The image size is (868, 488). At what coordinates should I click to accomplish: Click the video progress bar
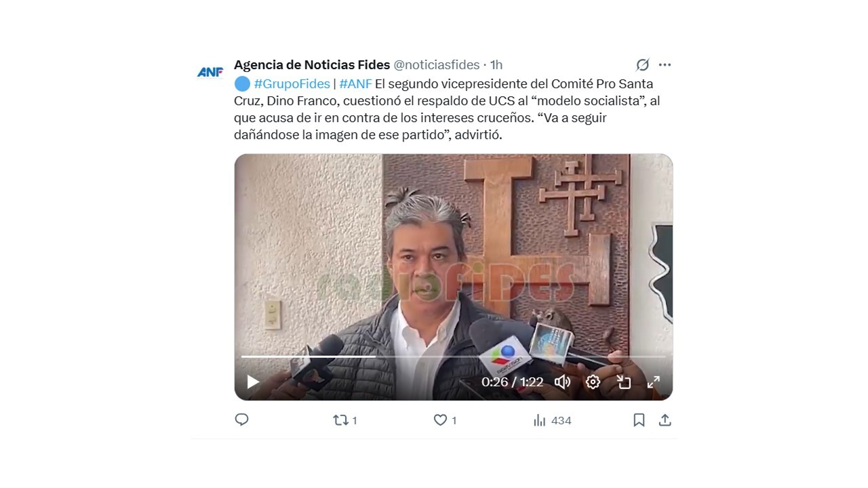point(454,357)
